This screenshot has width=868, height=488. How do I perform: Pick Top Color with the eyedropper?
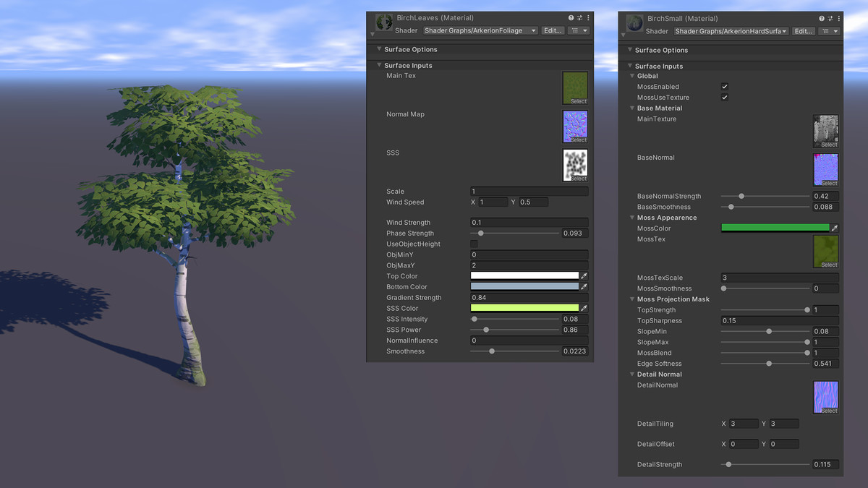click(584, 275)
